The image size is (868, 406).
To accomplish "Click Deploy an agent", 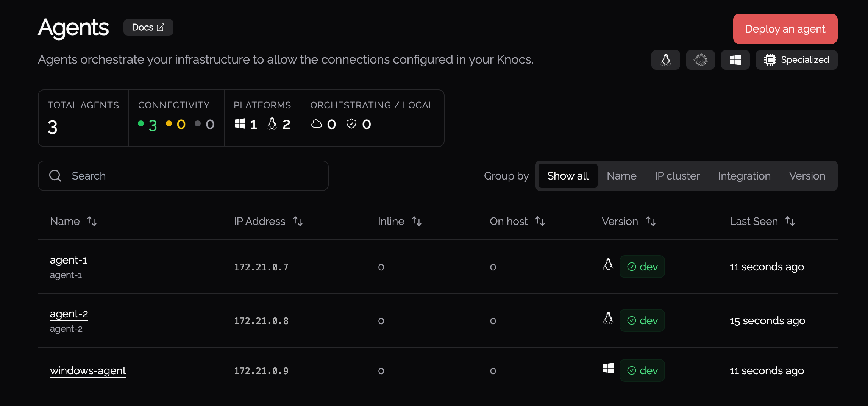I will pos(785,29).
